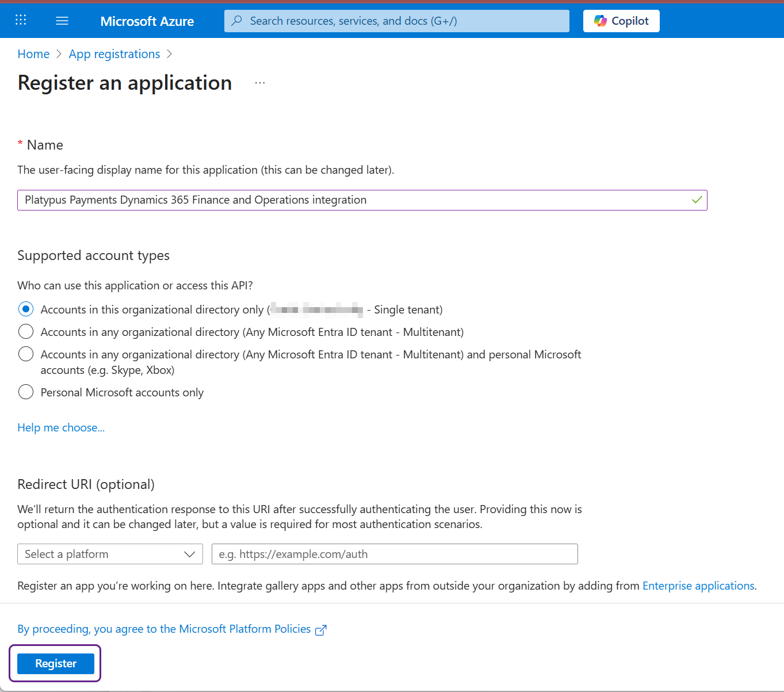Click the external link icon beside Platform Policies
Image resolution: width=784 pixels, height=692 pixels.
tap(321, 630)
